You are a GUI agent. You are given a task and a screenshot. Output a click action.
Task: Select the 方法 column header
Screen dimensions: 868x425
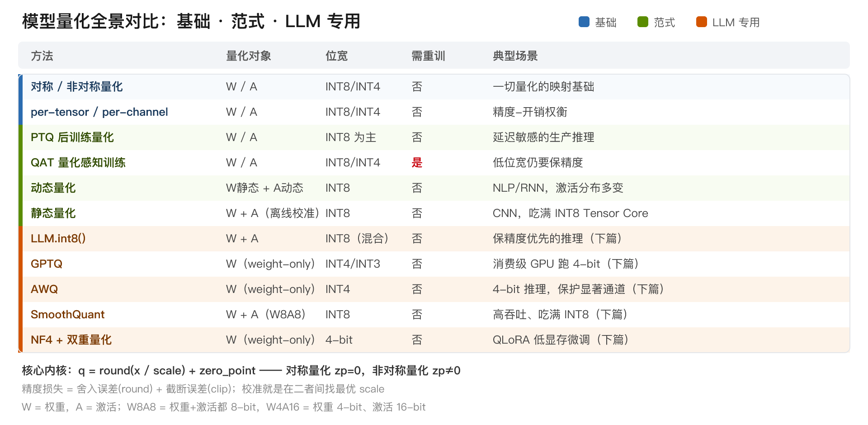[x=42, y=56]
